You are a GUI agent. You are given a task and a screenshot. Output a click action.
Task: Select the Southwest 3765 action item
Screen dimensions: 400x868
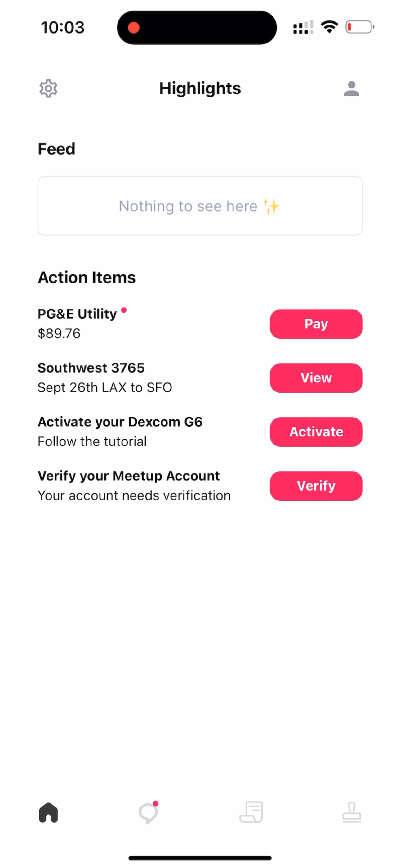(91, 368)
